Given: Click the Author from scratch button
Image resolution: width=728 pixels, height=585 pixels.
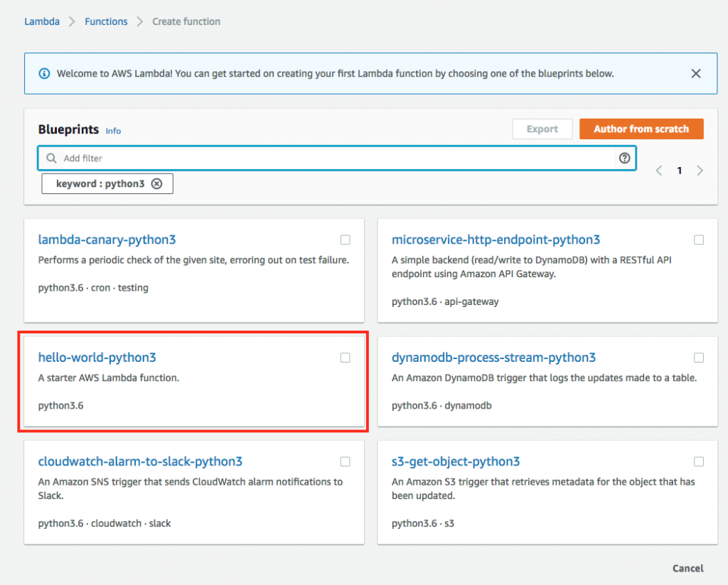Looking at the screenshot, I should (x=641, y=129).
